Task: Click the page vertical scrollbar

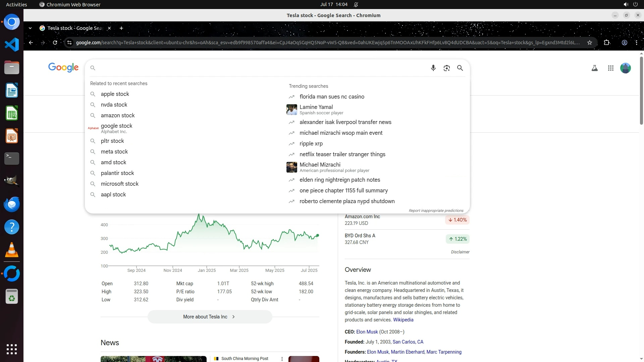Action: tap(641, 90)
